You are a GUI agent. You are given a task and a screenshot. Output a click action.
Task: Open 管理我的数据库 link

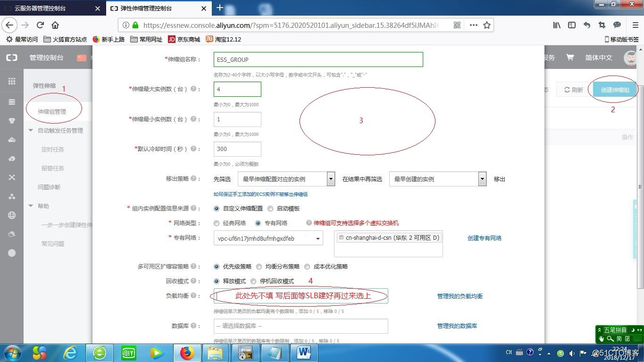click(457, 326)
